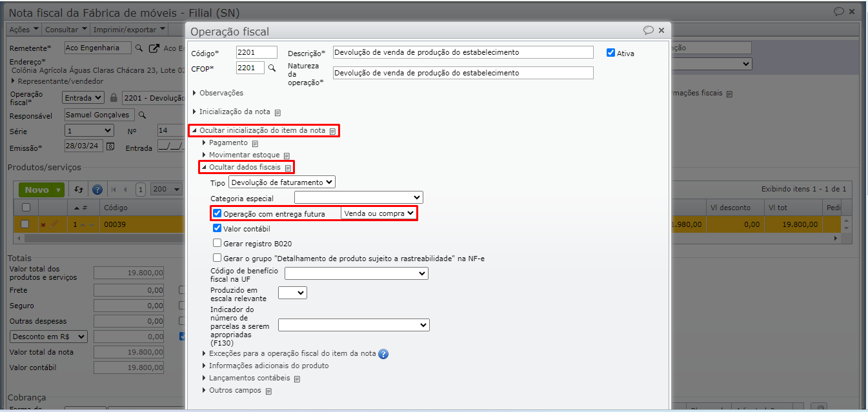This screenshot has width=868, height=412.
Task: Open the Ações menu
Action: click(x=25, y=30)
